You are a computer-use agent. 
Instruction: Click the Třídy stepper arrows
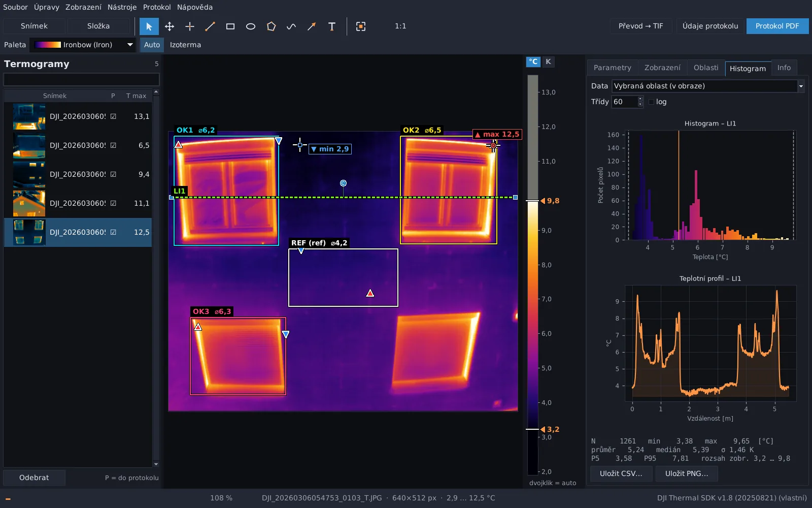pos(640,102)
